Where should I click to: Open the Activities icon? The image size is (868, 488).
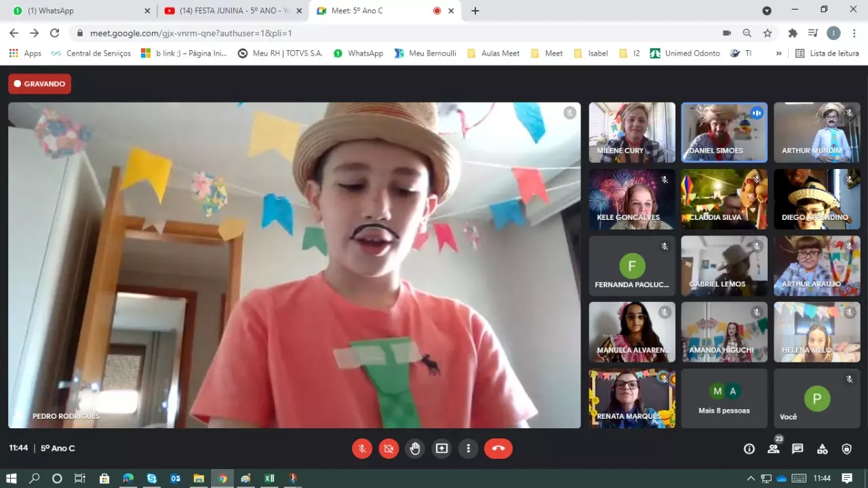pos(822,449)
